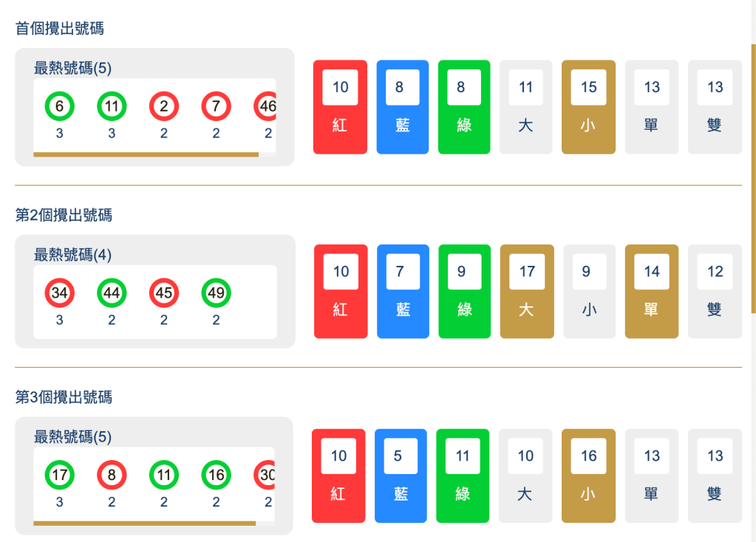The image size is (756, 542).
Task: Select the grey 雙 tile showing 12
Action: (x=715, y=292)
